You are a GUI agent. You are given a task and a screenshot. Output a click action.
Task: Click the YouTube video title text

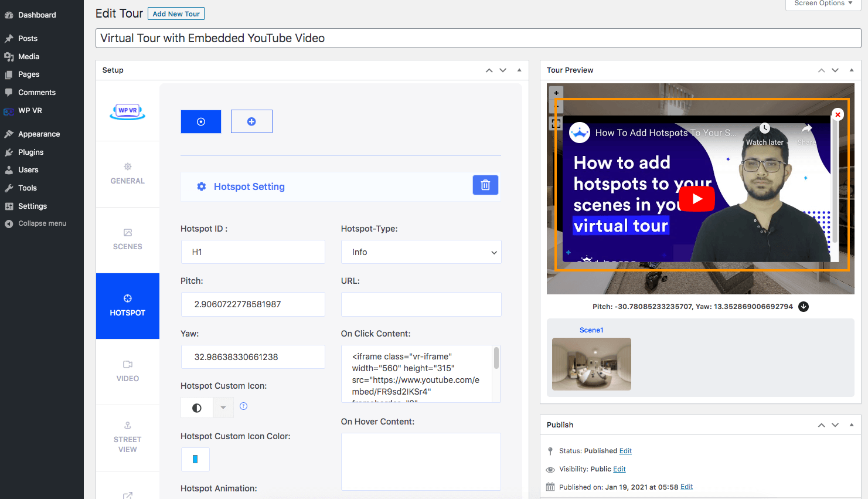click(x=666, y=133)
